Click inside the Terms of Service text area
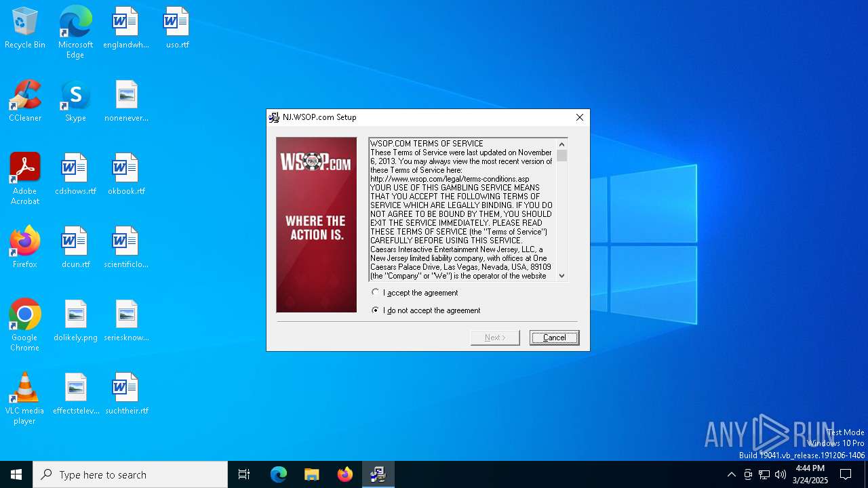The height and width of the screenshot is (488, 868). point(462,209)
